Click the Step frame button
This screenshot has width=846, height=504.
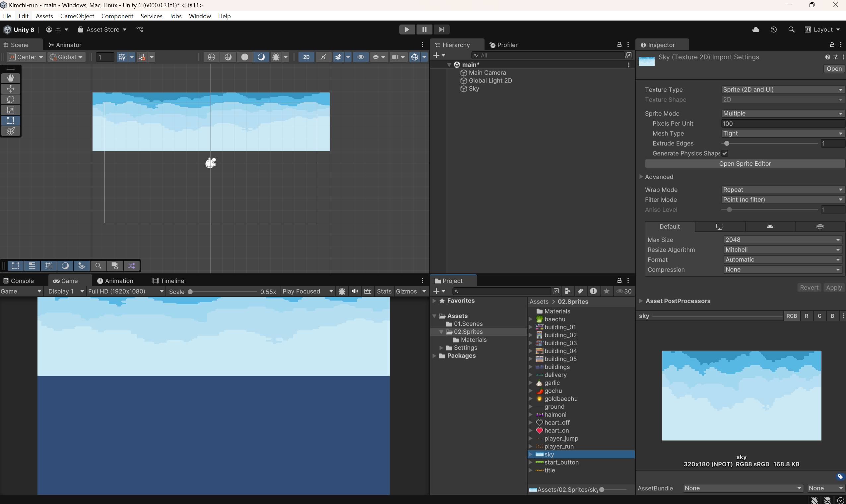441,29
